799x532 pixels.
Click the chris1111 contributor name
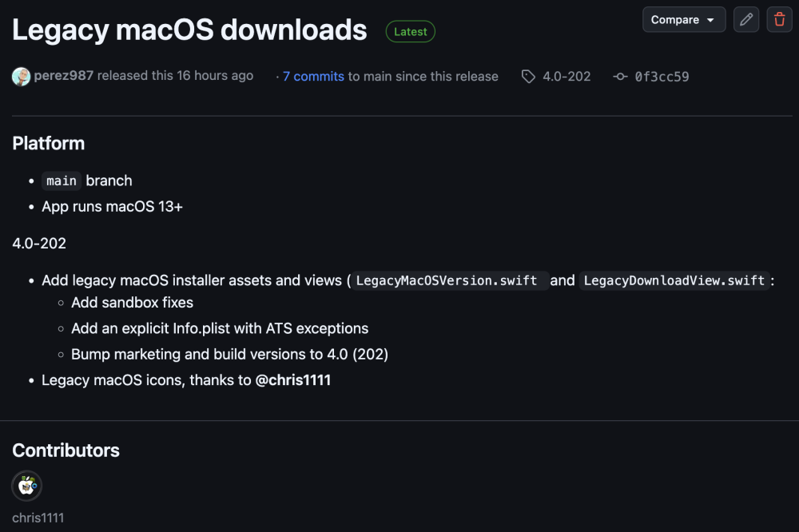[x=38, y=518]
